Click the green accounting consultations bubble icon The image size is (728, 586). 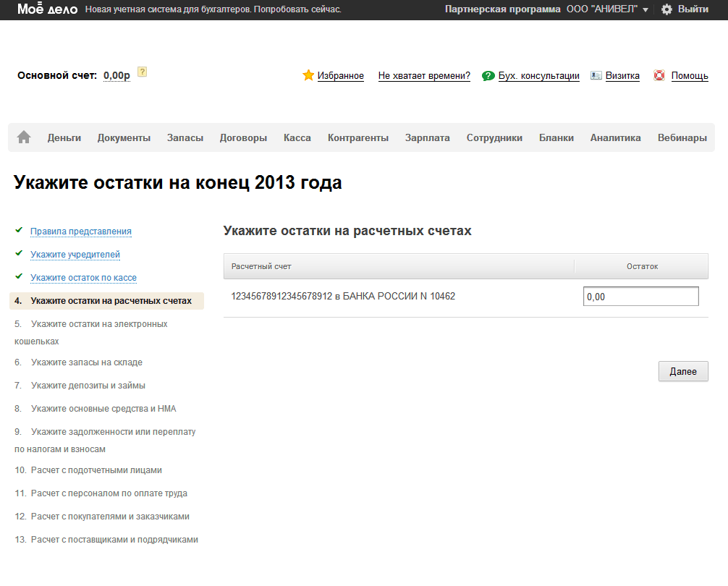[488, 75]
